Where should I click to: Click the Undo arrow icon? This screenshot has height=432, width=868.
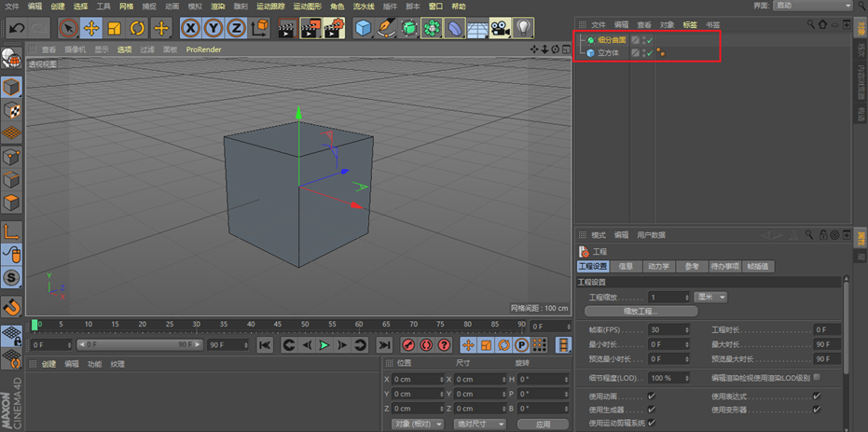click(x=17, y=28)
